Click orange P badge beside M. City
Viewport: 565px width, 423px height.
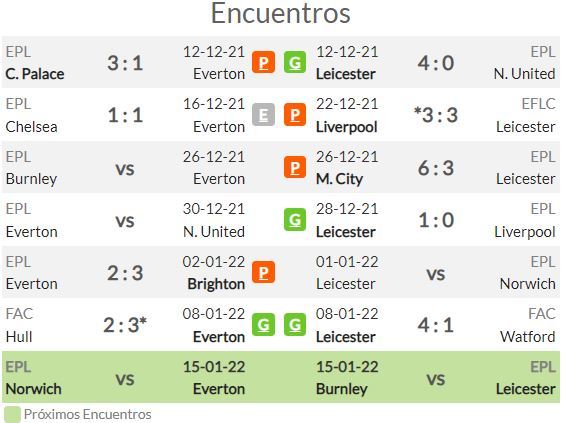pyautogui.click(x=295, y=168)
